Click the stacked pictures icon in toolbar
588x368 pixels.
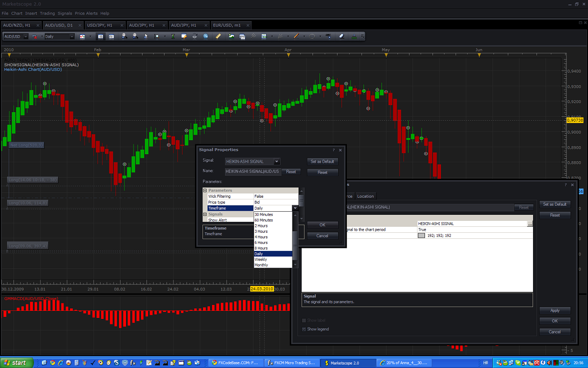(x=242, y=37)
